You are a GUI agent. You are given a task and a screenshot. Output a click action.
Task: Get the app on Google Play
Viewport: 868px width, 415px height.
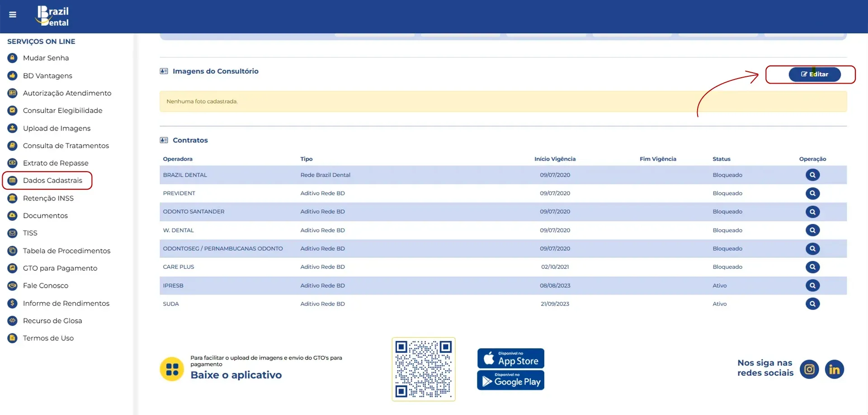coord(510,380)
